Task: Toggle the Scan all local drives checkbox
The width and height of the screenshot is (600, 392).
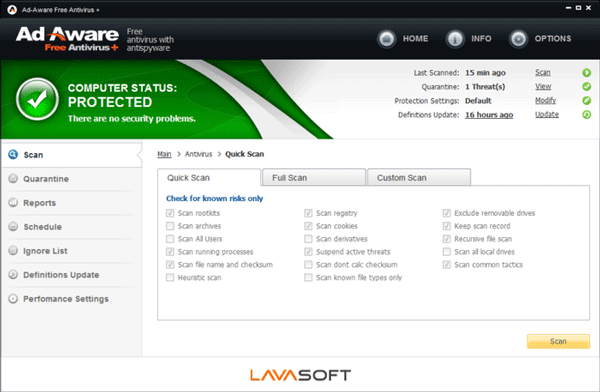Action: pyautogui.click(x=447, y=252)
